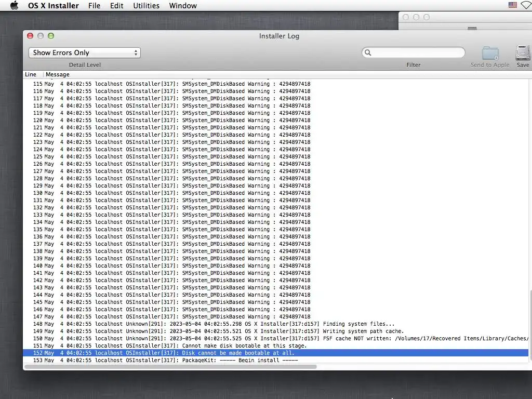Close the Installer Log window
Viewport: 532px width, 399px height.
[x=30, y=36]
